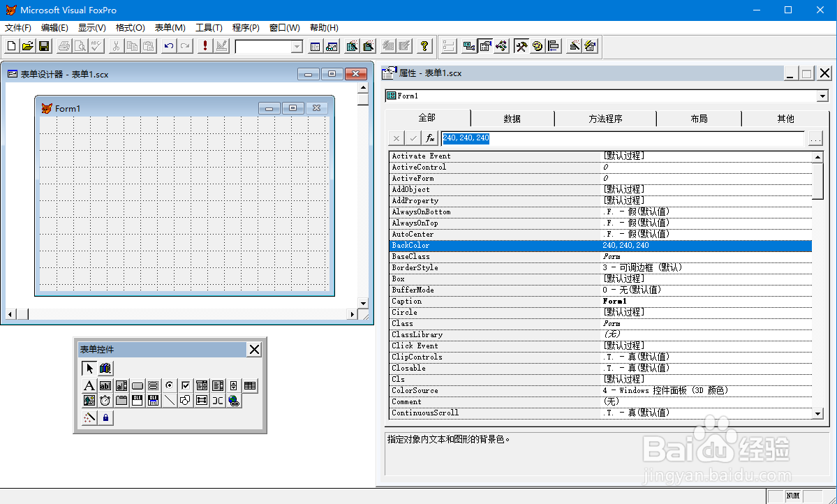Expand the Form1 object dropdown in Properties

822,96
